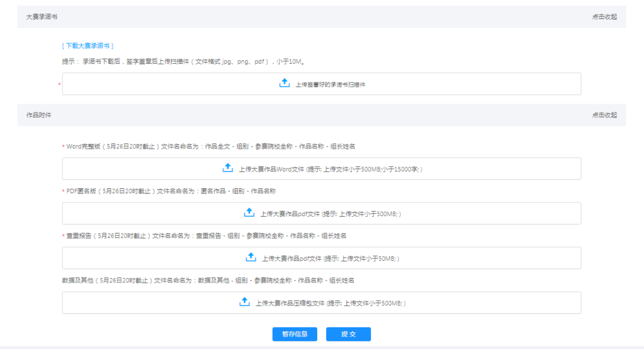Image resolution: width=644 pixels, height=349 pixels.
Task: Click the 上传签署好的承诺书扫描件 text
Action: point(330,85)
